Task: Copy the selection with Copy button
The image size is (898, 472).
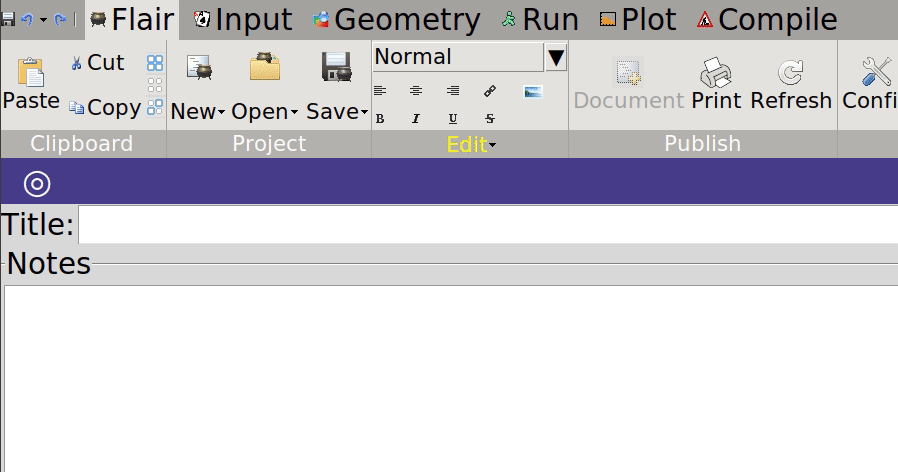Action: 105,108
